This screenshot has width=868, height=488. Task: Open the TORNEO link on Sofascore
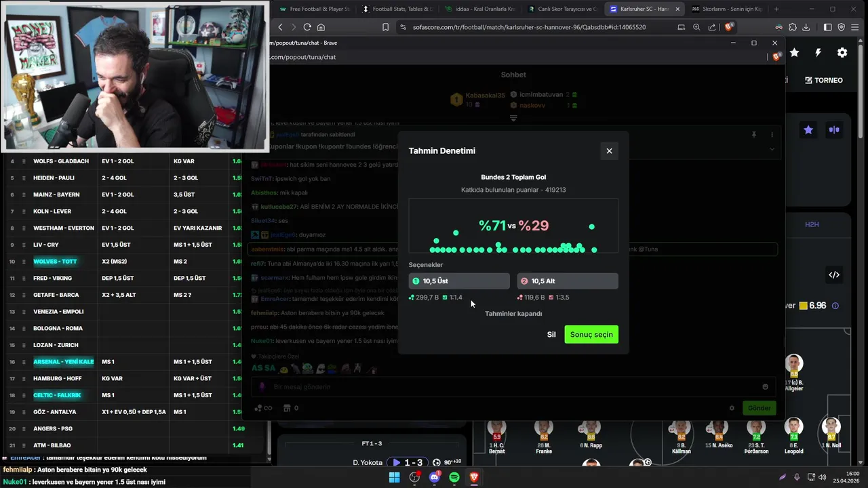pyautogui.click(x=824, y=80)
